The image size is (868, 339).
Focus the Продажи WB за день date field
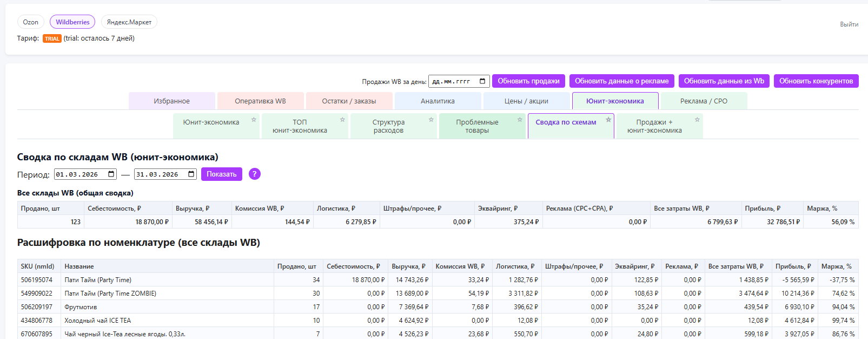click(x=459, y=81)
